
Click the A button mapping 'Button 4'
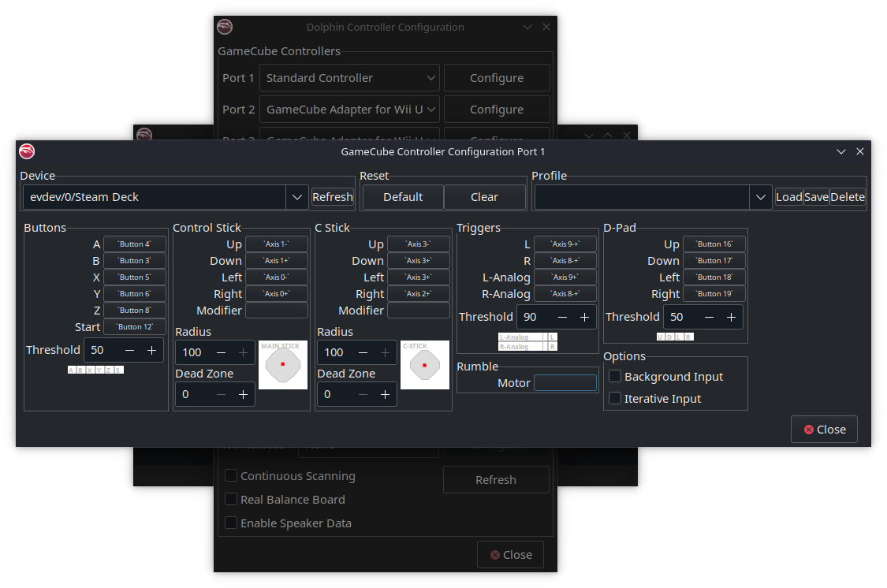pos(135,244)
